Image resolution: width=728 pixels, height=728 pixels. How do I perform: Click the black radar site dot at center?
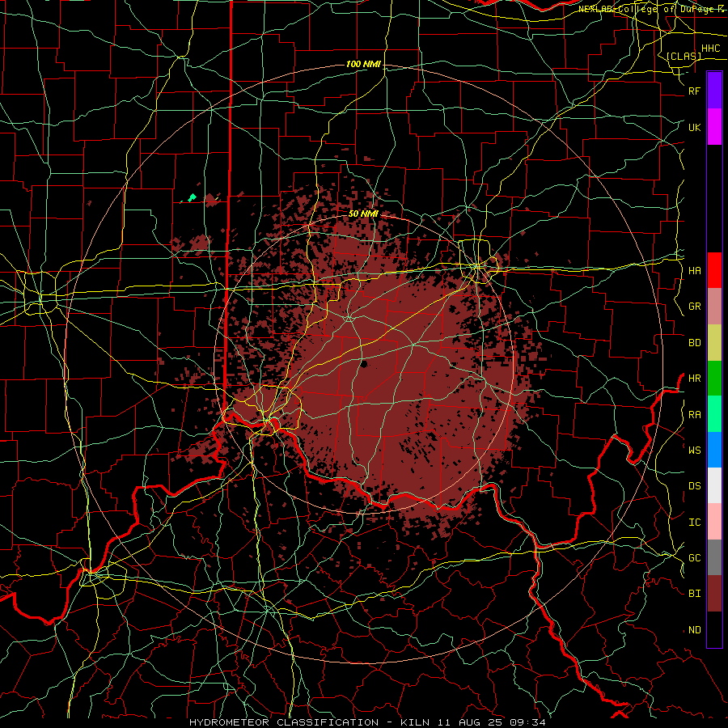[x=364, y=364]
